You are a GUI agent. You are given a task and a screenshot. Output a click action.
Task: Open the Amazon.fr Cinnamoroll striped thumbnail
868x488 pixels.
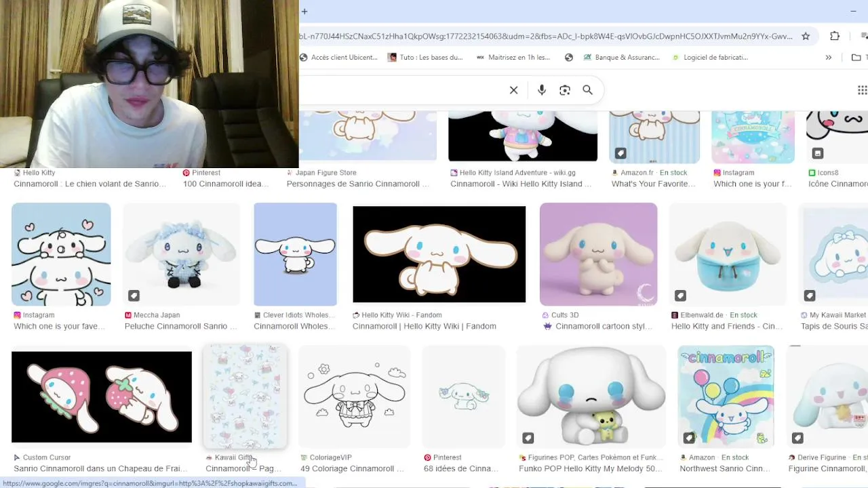pyautogui.click(x=654, y=137)
